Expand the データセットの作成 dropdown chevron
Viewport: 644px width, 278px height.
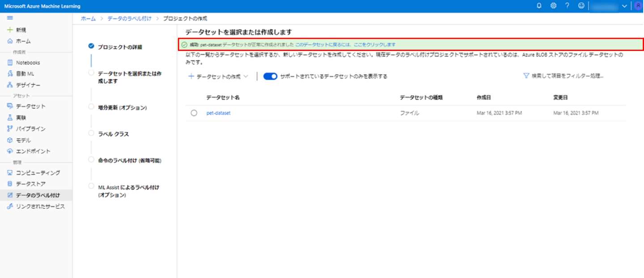click(246, 77)
